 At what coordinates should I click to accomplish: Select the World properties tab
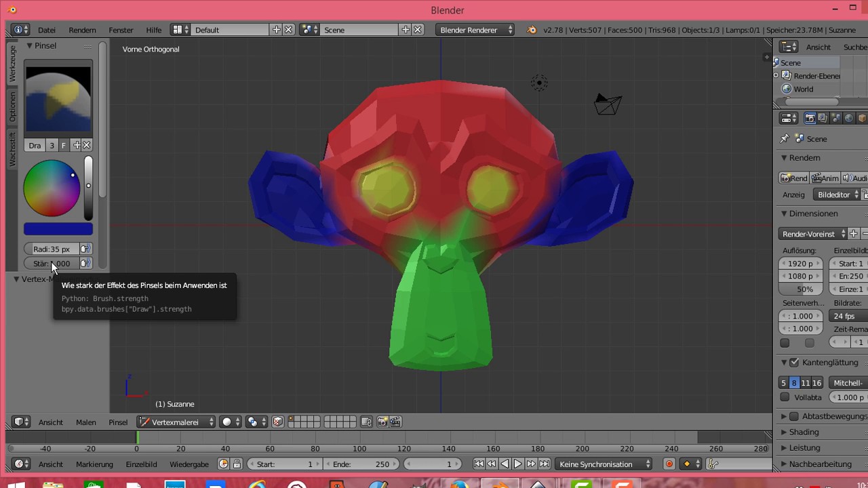pyautogui.click(x=849, y=118)
